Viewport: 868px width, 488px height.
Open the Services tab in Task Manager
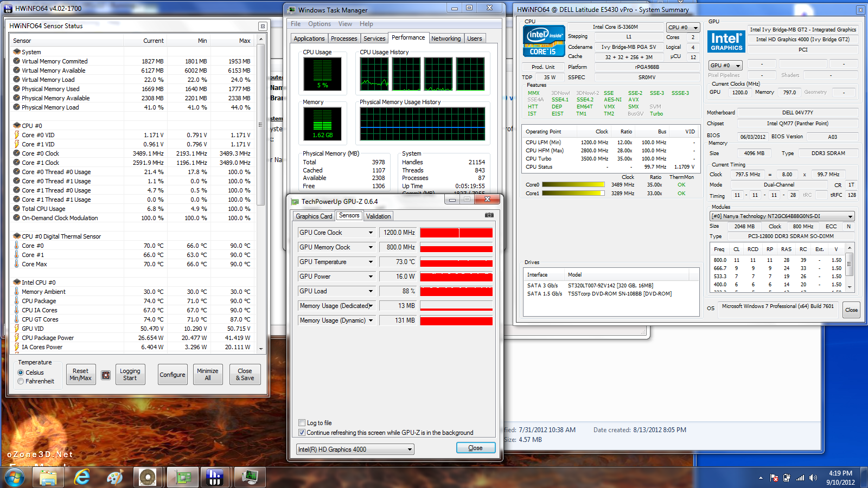pyautogui.click(x=374, y=38)
